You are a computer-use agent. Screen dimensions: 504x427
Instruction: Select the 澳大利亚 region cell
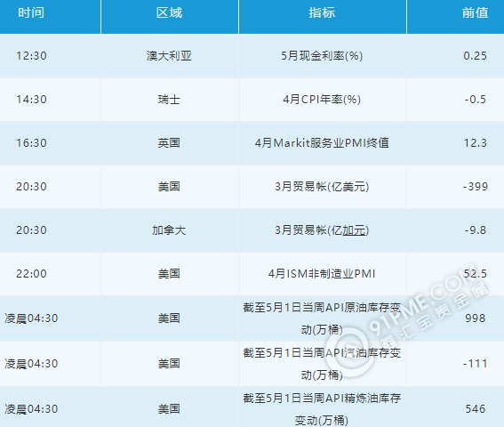170,56
